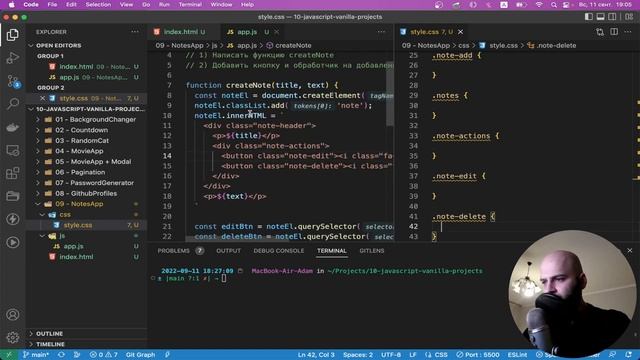Open macOS Spotlight search icon
The width and height of the screenshot is (640, 360).
click(x=553, y=5)
